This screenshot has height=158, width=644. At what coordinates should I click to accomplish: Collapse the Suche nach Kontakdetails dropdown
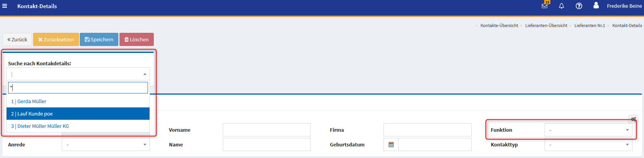145,74
